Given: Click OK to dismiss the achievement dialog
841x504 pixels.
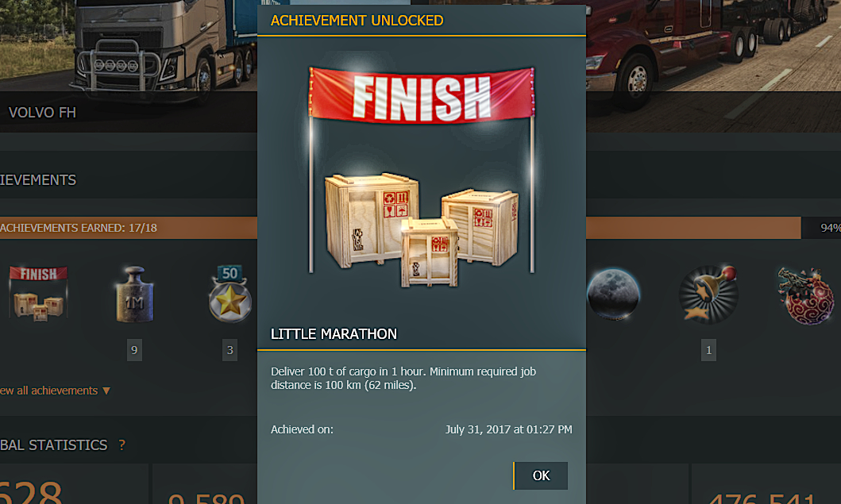Looking at the screenshot, I should 541,475.
